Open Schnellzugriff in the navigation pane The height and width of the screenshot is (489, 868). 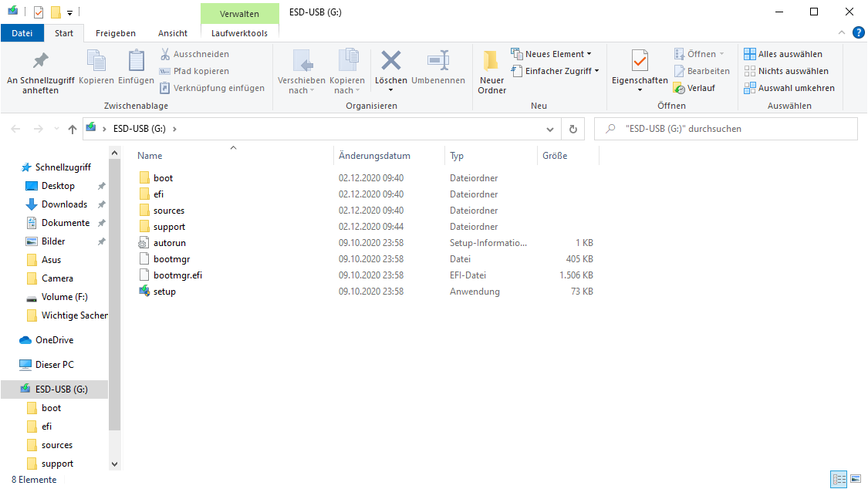(x=56, y=167)
